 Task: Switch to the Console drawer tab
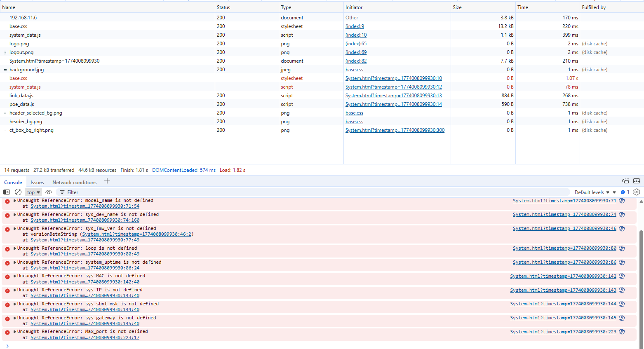coord(13,182)
